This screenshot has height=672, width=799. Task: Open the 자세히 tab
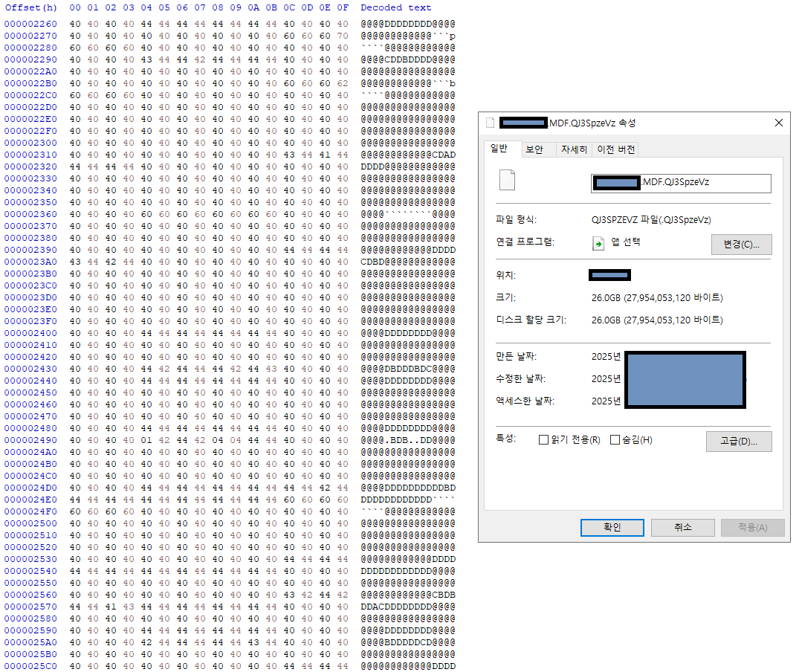tap(575, 149)
